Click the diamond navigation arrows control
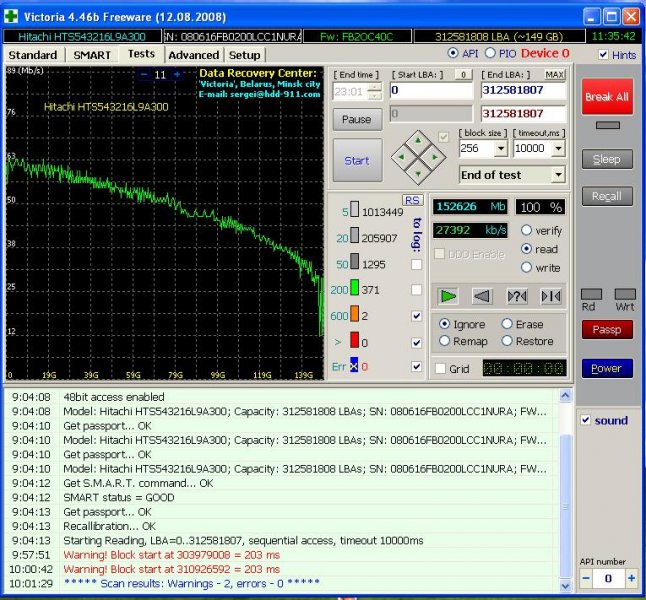Viewport: 646px width, 600px height. (x=416, y=155)
